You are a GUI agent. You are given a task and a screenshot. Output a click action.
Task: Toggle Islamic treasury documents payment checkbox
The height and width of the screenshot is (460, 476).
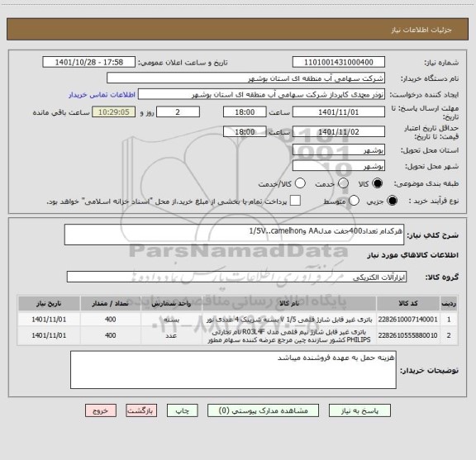click(295, 201)
